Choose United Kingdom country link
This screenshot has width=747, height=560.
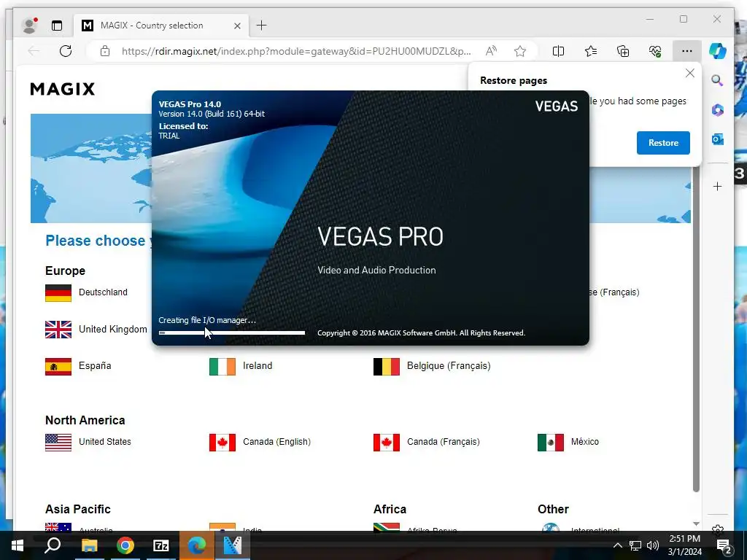tap(113, 329)
